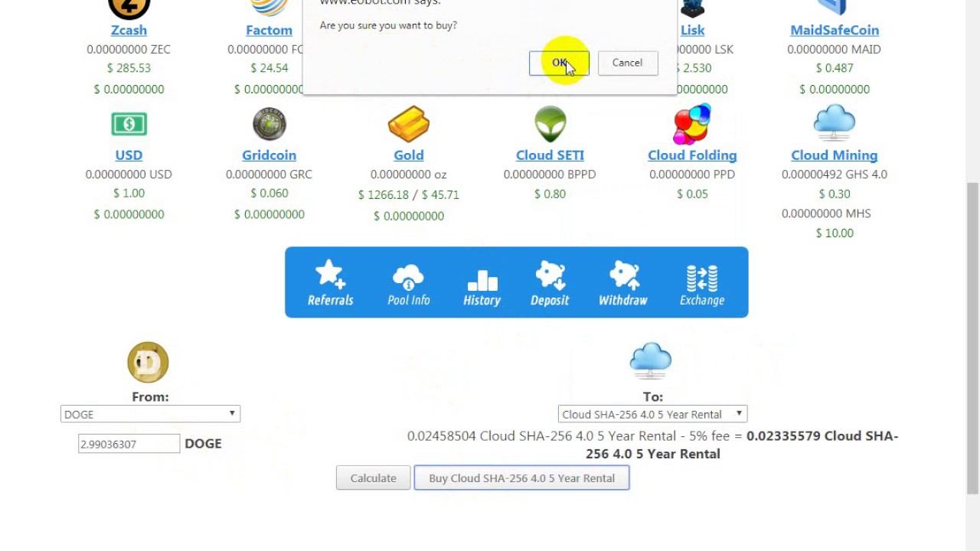Viewport: 980px width, 551px height.
Task: Click the cloud icon above To
Action: 651,361
